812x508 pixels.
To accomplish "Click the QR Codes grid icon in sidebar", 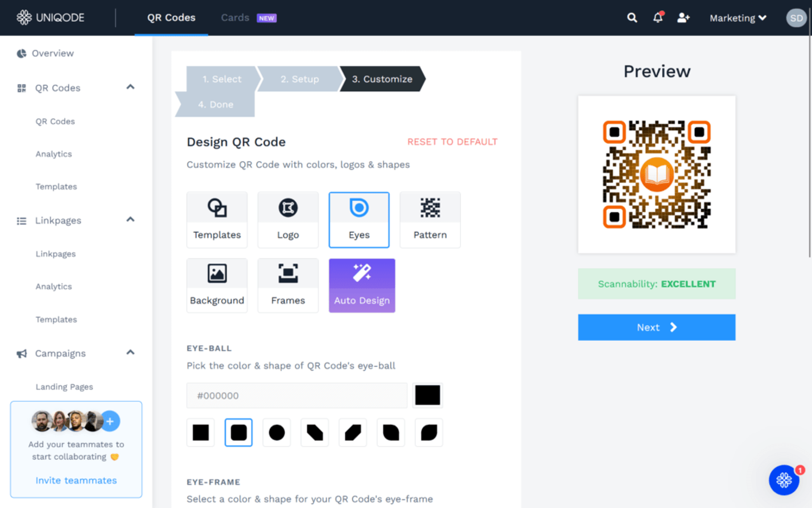I will tap(22, 88).
